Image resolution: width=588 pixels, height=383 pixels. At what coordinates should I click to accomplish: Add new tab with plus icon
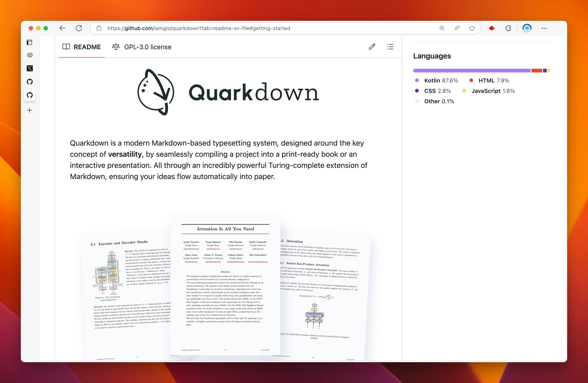[30, 110]
